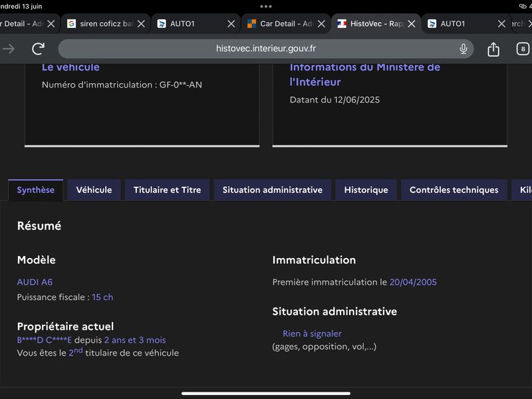Image resolution: width=532 pixels, height=399 pixels.
Task: Close the Car Detail tab beside HistoVec
Action: [321, 24]
